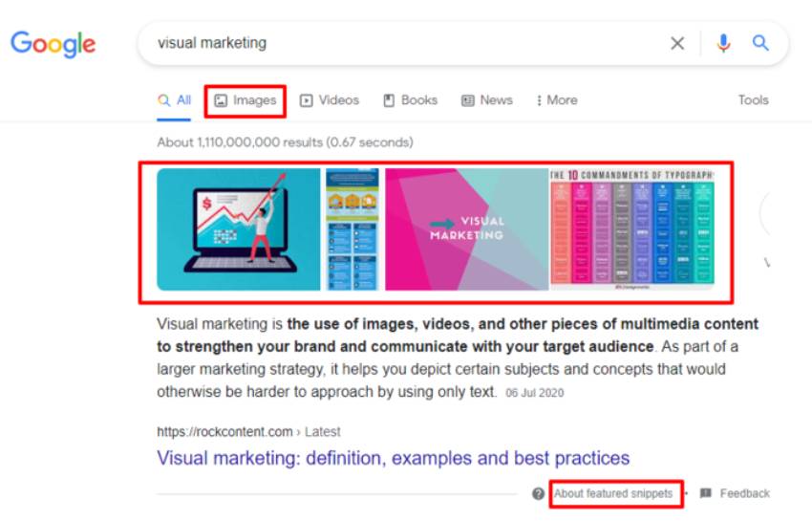Click the question mark help icon
Image resolution: width=812 pixels, height=521 pixels.
coord(538,493)
